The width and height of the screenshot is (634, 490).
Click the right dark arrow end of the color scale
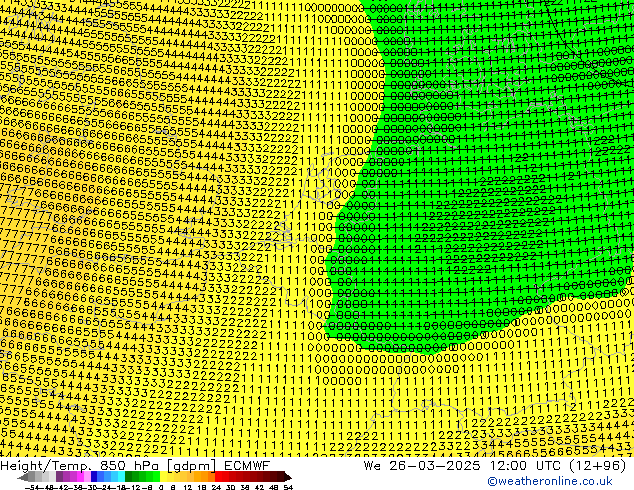pyautogui.click(x=288, y=477)
